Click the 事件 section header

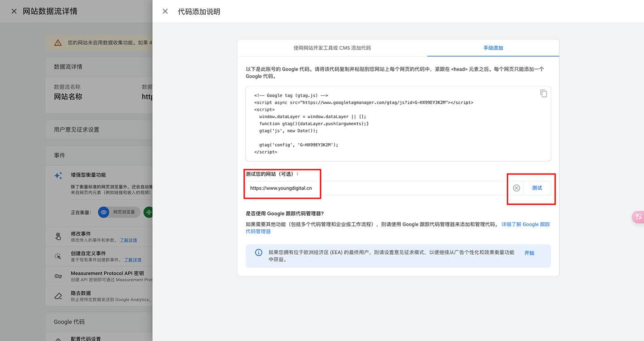point(59,155)
